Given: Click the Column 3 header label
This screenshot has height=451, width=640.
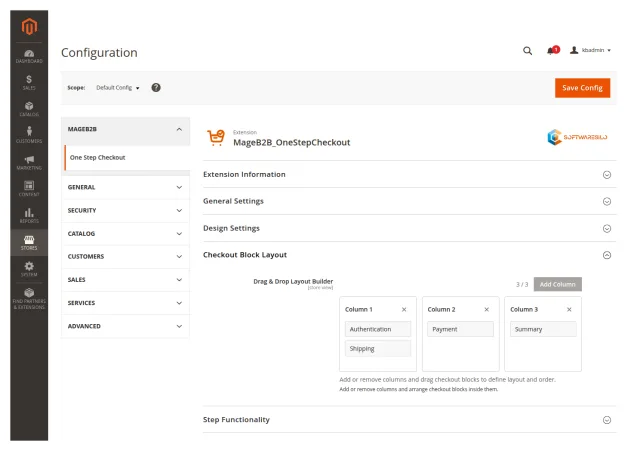Looking at the screenshot, I should pyautogui.click(x=524, y=309).
